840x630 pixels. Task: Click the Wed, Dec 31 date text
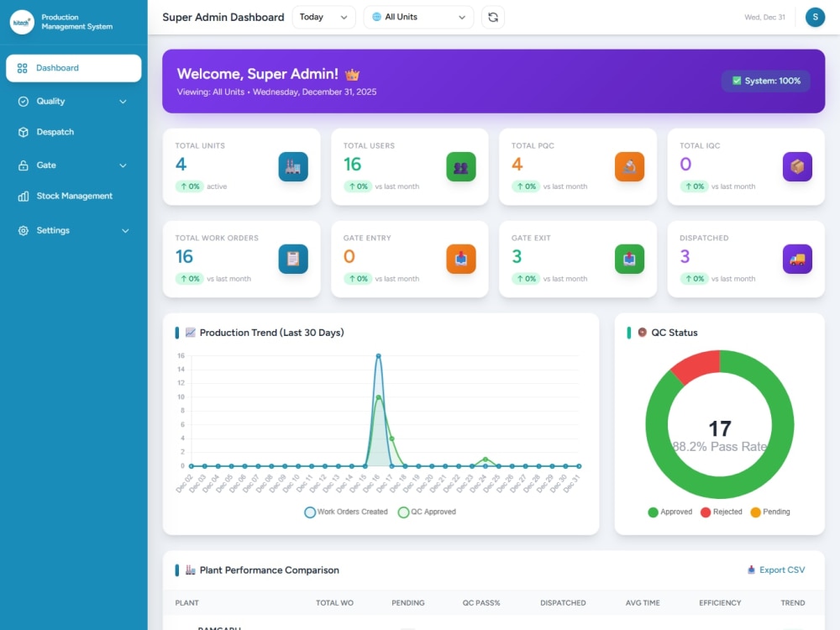tap(764, 17)
